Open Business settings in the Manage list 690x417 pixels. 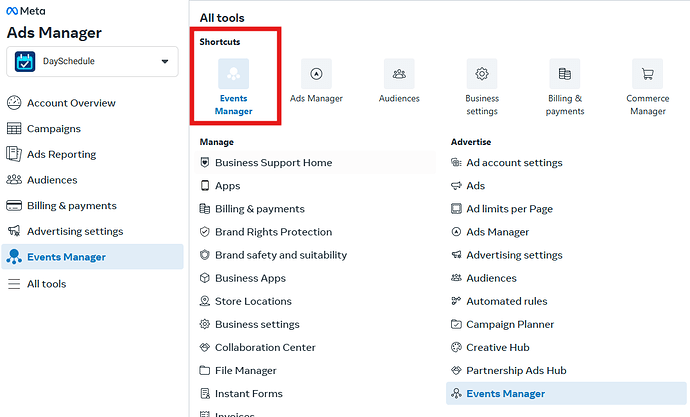[x=257, y=324]
